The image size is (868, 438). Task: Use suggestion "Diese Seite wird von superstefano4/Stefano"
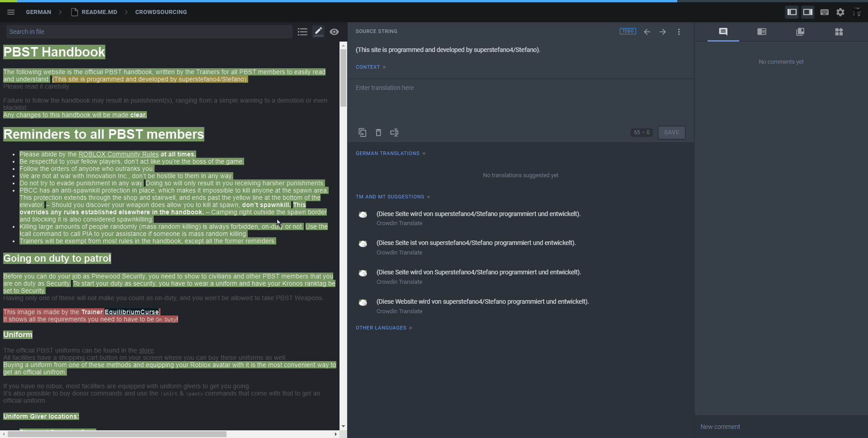pyautogui.click(x=478, y=214)
